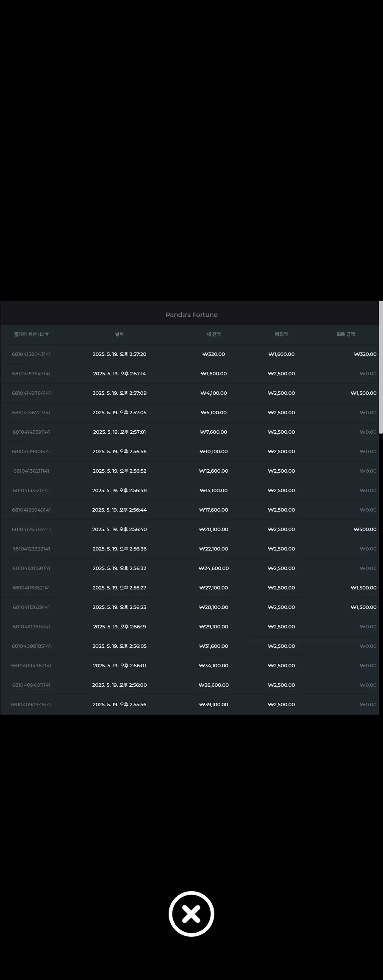Open session ID 68104129949141

pyautogui.click(x=31, y=510)
